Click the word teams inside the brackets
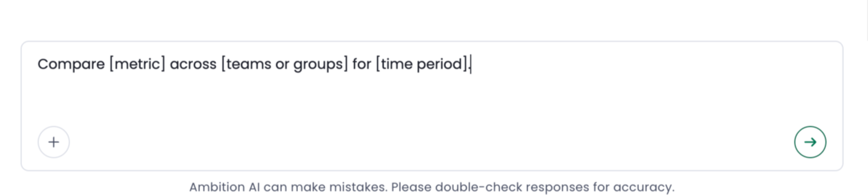The image size is (868, 195). coord(249,64)
